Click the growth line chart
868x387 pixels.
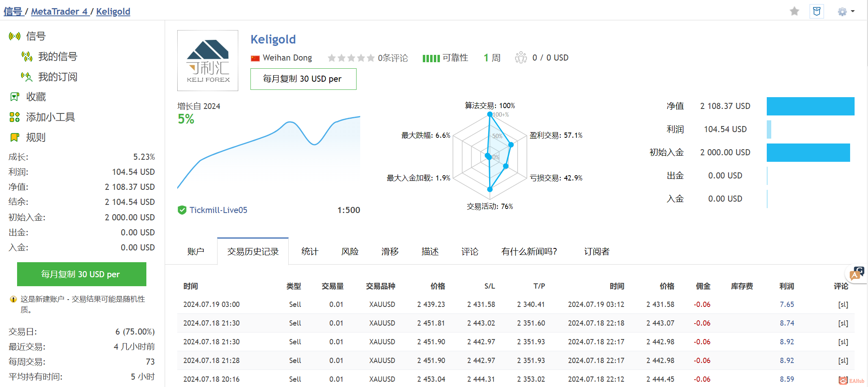(x=269, y=152)
